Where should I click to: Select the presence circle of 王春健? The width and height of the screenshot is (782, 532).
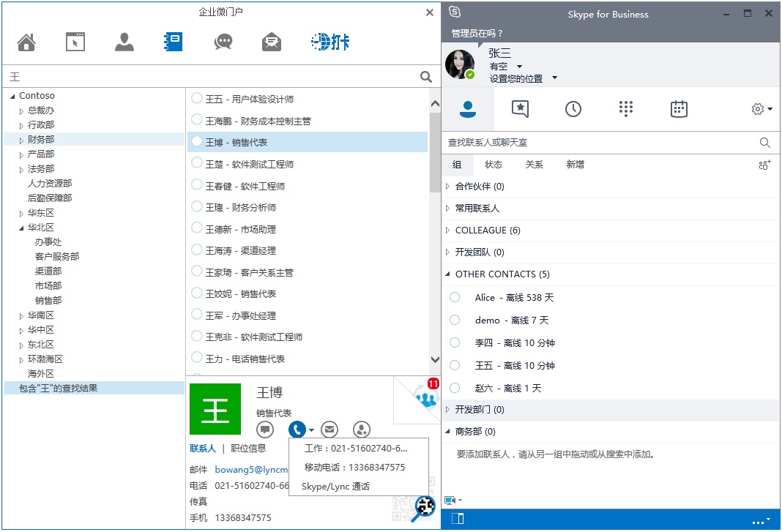pos(196,185)
